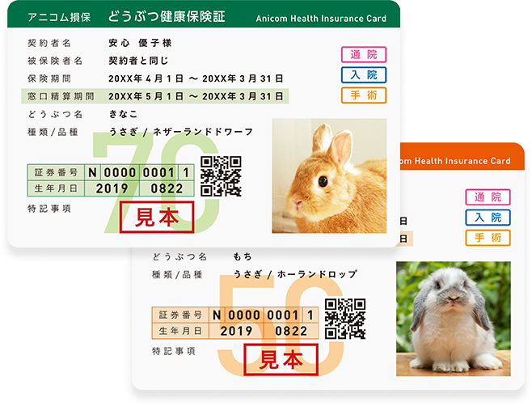Click birth date 0822 on green card
Viewport: 532px width, 406px height.
tap(167, 188)
